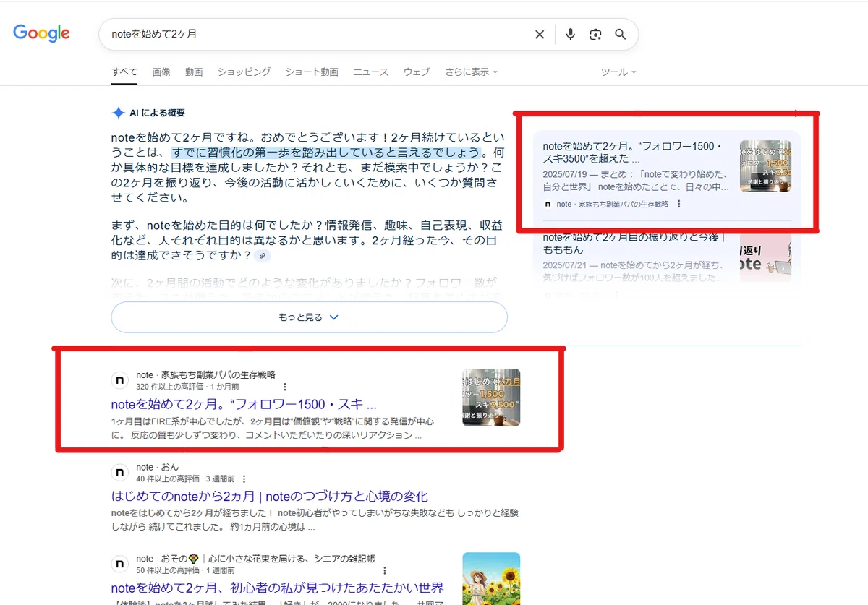Switch to the 画像 tab

tap(161, 72)
